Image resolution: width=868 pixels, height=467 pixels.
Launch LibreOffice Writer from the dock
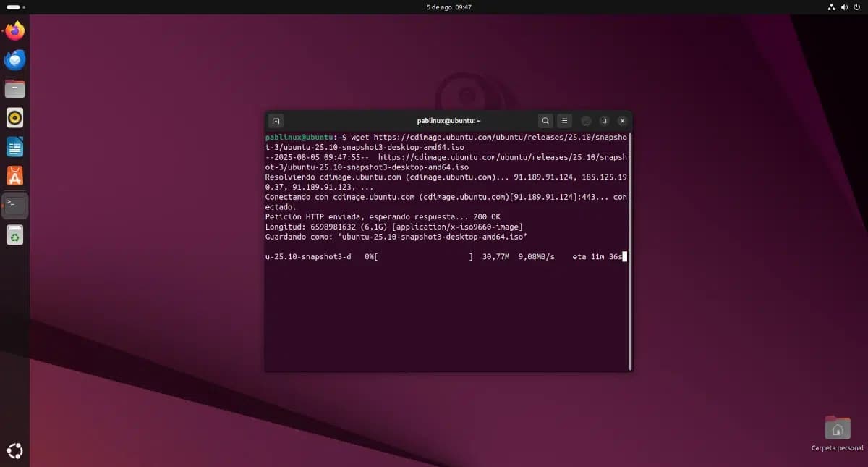pyautogui.click(x=14, y=147)
